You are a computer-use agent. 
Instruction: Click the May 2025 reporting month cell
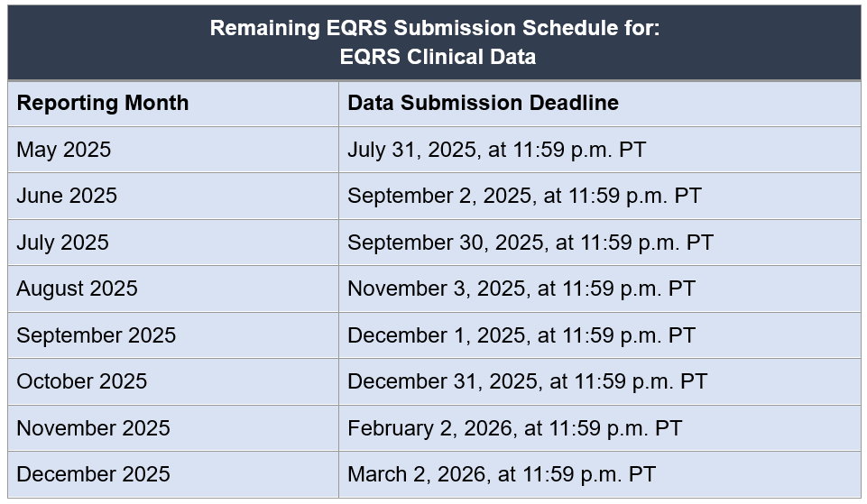(173, 150)
